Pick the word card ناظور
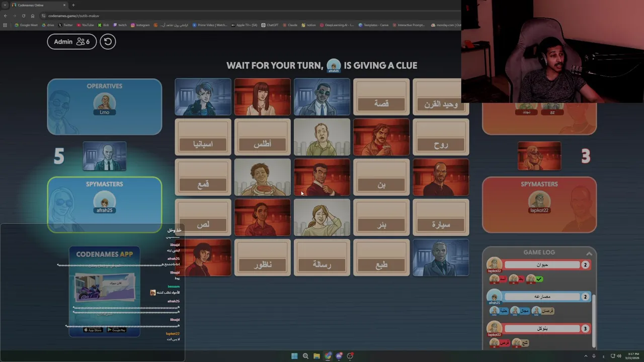The image size is (644, 362). point(262,257)
